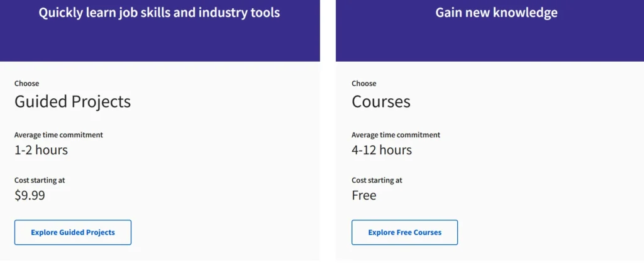Click the '4-12 hours' time value
644x272 pixels.
click(x=382, y=150)
